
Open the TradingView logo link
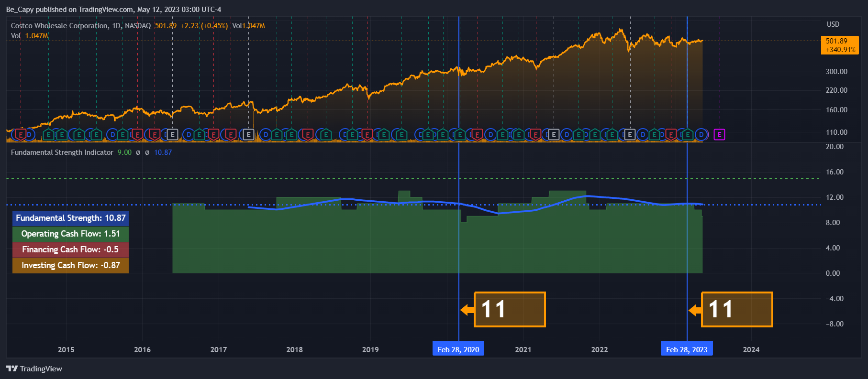(34, 368)
